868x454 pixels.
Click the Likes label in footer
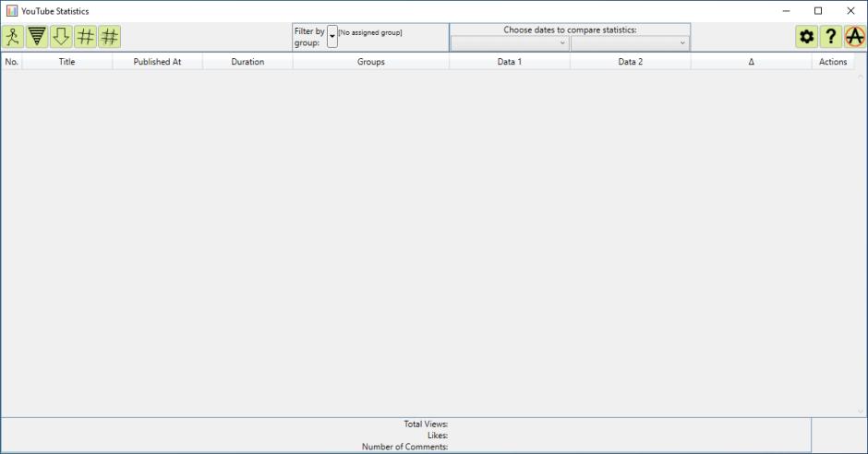click(438, 436)
